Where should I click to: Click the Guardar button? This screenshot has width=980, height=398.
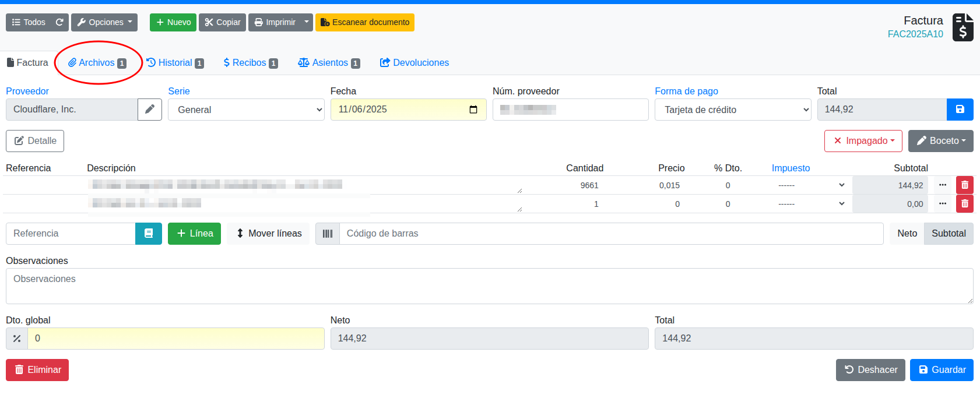[942, 370]
